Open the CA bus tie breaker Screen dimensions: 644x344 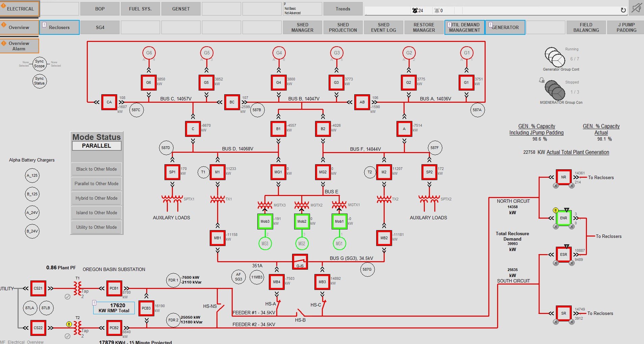109,102
